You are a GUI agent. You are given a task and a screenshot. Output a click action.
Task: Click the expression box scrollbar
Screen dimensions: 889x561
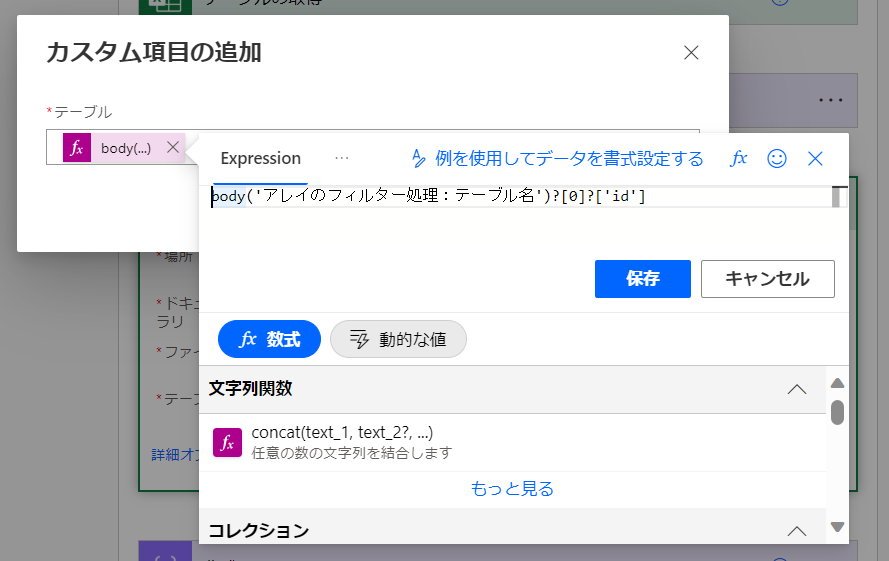836,197
